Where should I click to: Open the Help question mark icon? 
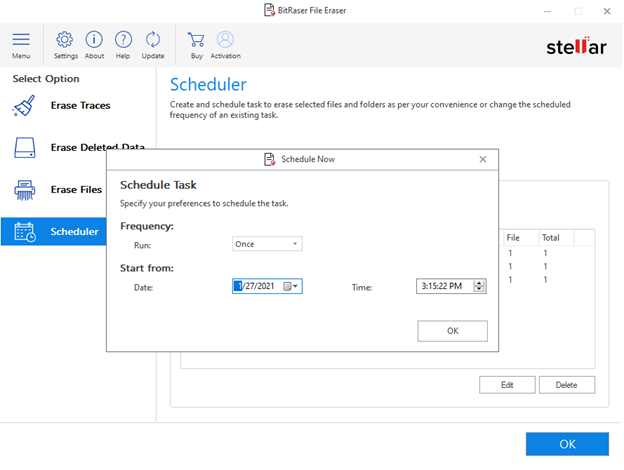123,39
